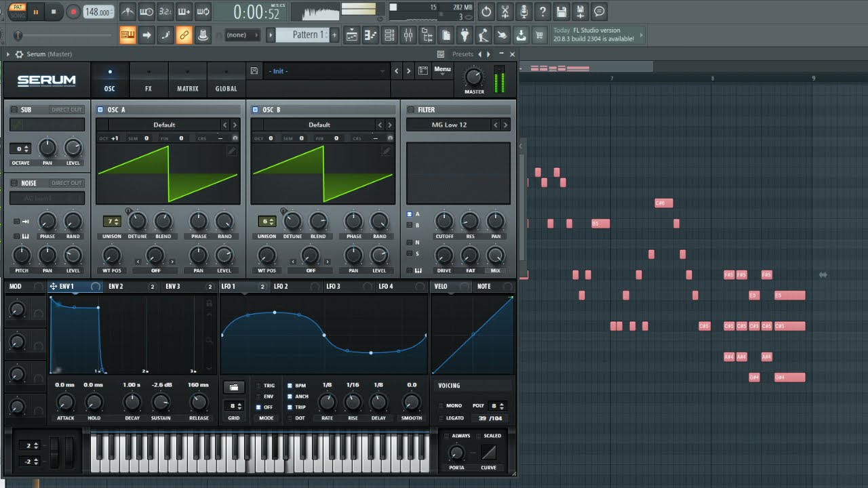Enable LEGATO voicing checkbox
The image size is (868, 488).
coord(441,418)
